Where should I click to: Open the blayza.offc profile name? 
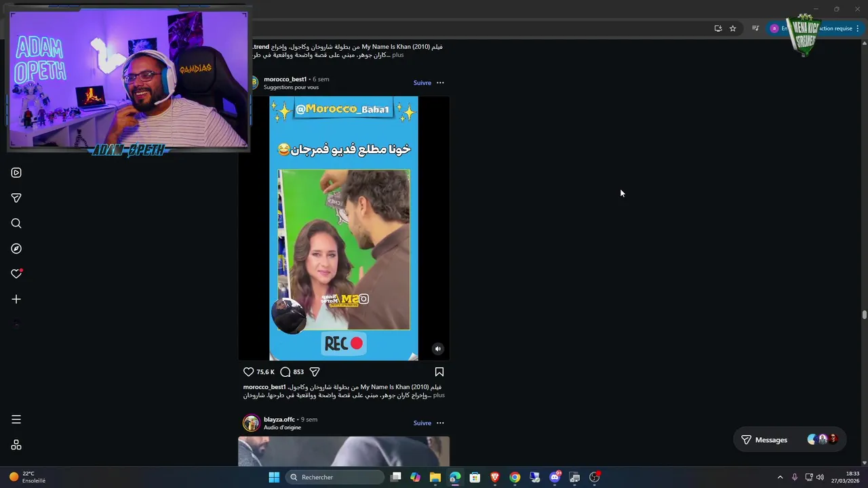coord(279,420)
